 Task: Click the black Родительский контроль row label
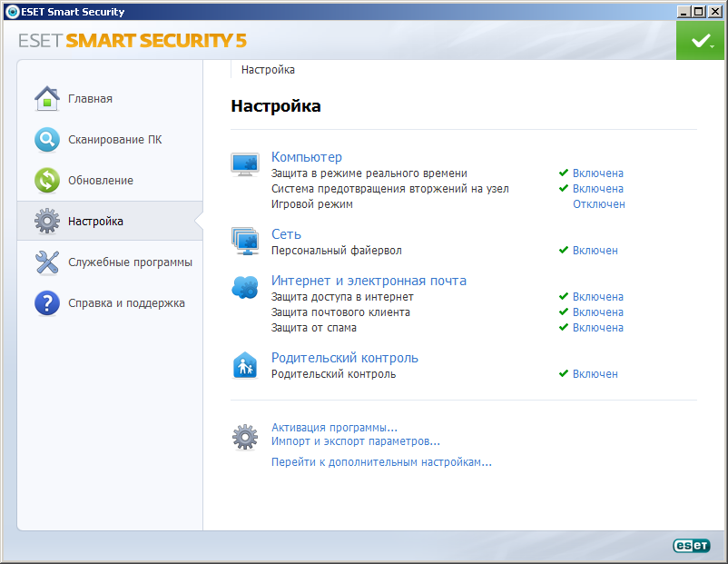(333, 374)
